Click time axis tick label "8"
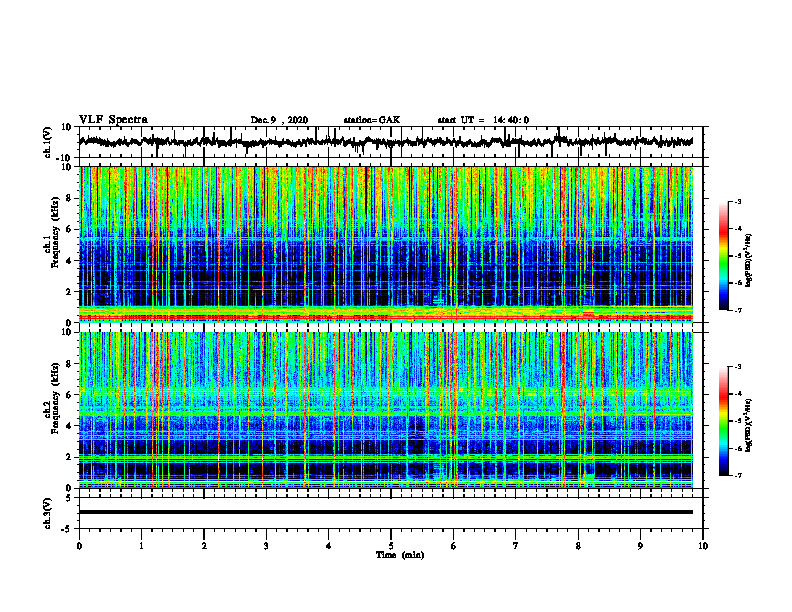This screenshot has width=792, height=612. point(578,546)
